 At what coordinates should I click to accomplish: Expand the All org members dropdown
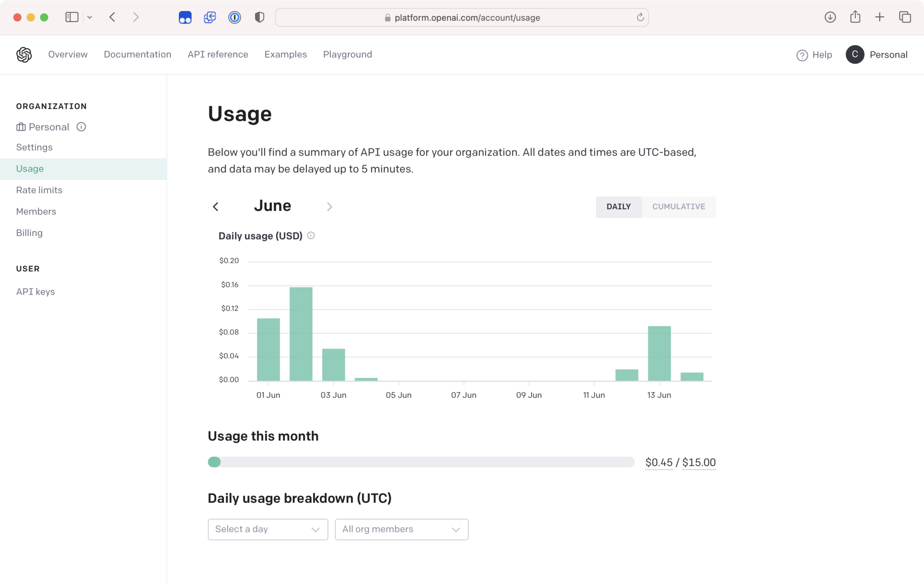click(x=401, y=529)
